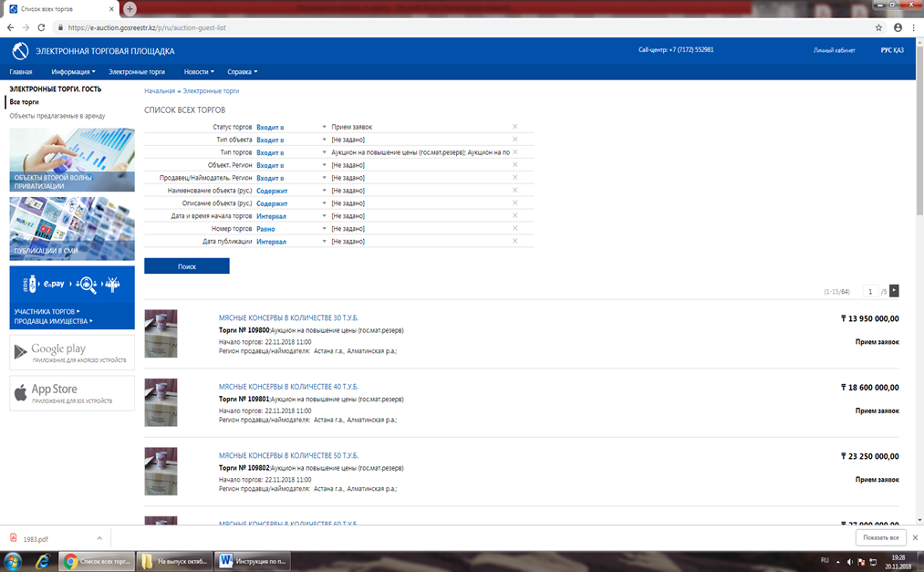This screenshot has height=572, width=924.
Task: Click the Поиск button
Action: (187, 266)
